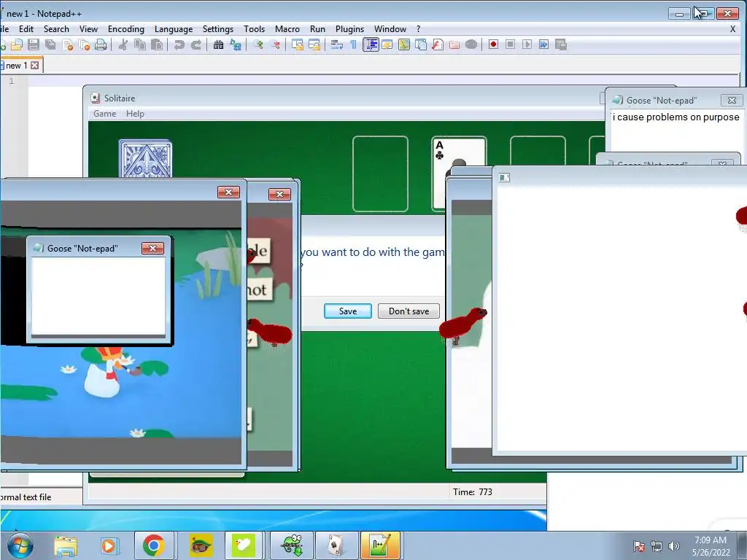
Task: Click the Document Map toolbar icon
Action: coord(404,44)
